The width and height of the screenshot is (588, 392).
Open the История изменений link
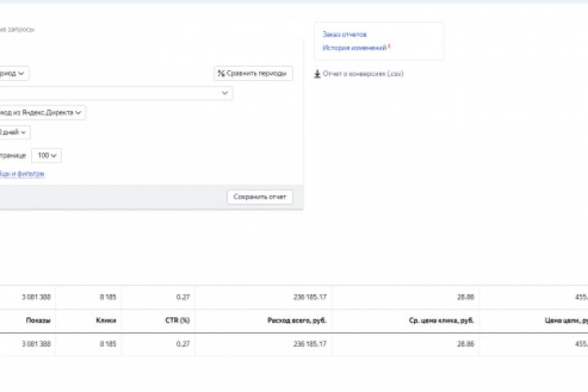[354, 48]
